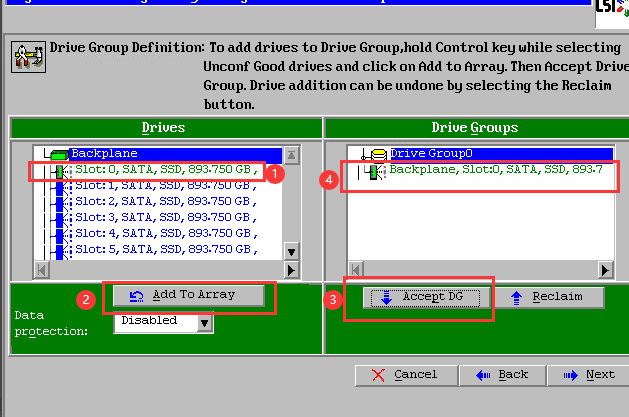629x417 pixels.
Task: Click the Reclaim button
Action: [x=549, y=297]
